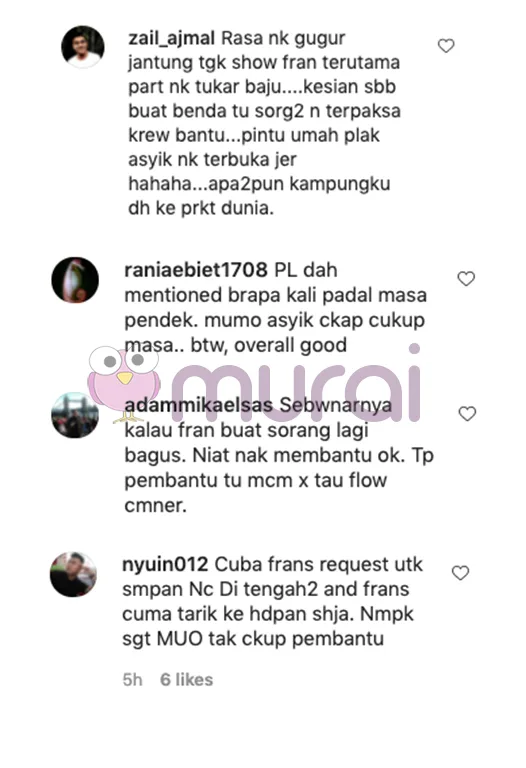This screenshot has height=768, width=526.
Task: Click the murai watermark text
Action: click(296, 384)
